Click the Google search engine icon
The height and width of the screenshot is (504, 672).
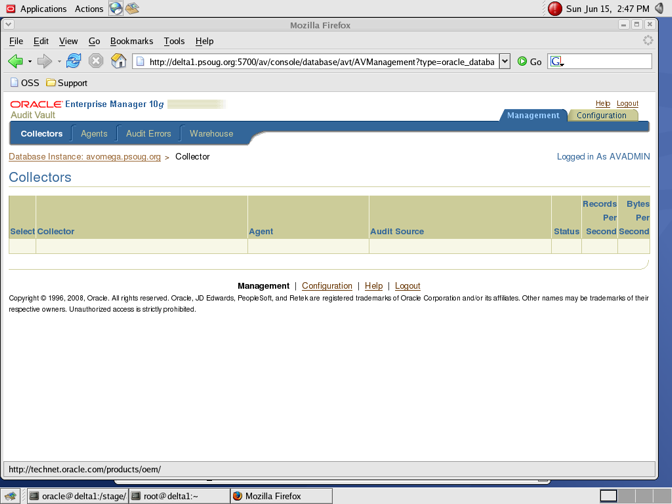point(556,62)
